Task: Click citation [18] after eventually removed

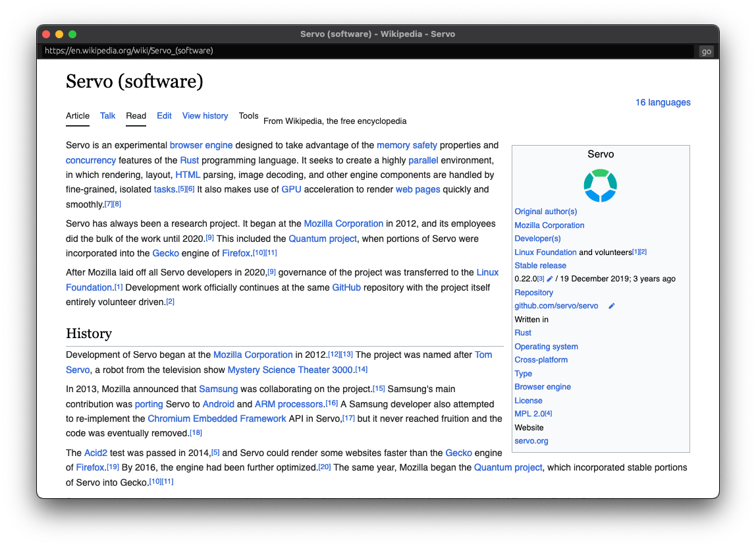Action: click(x=196, y=433)
